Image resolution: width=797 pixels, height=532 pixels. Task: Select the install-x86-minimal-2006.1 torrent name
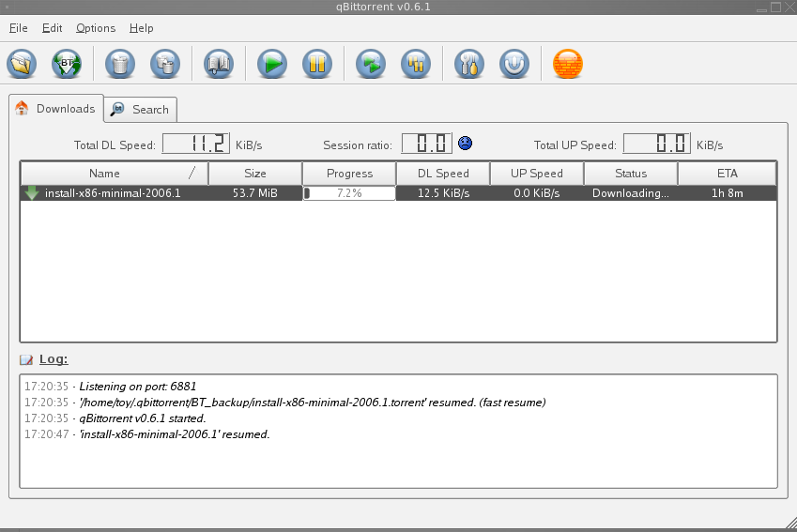click(113, 193)
